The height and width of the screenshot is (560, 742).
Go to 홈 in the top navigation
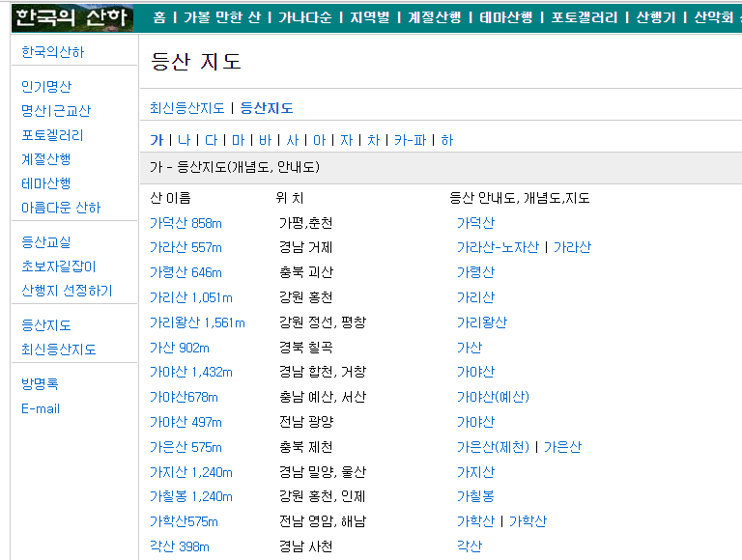159,17
